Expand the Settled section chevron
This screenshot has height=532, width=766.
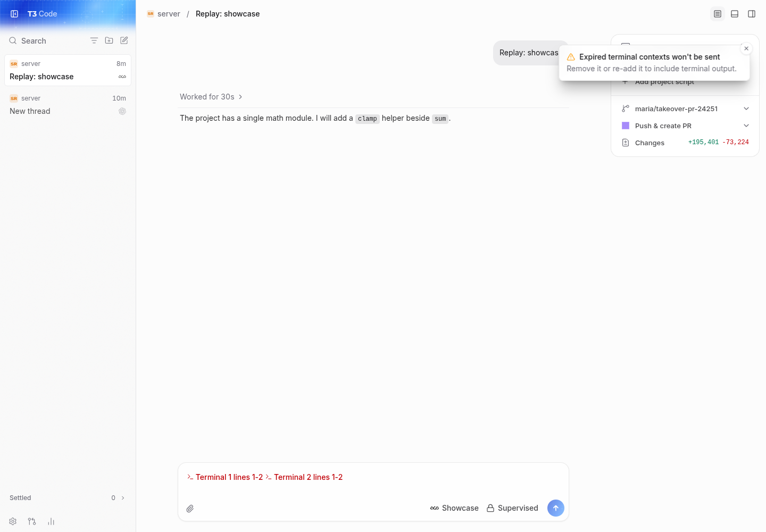(x=123, y=498)
